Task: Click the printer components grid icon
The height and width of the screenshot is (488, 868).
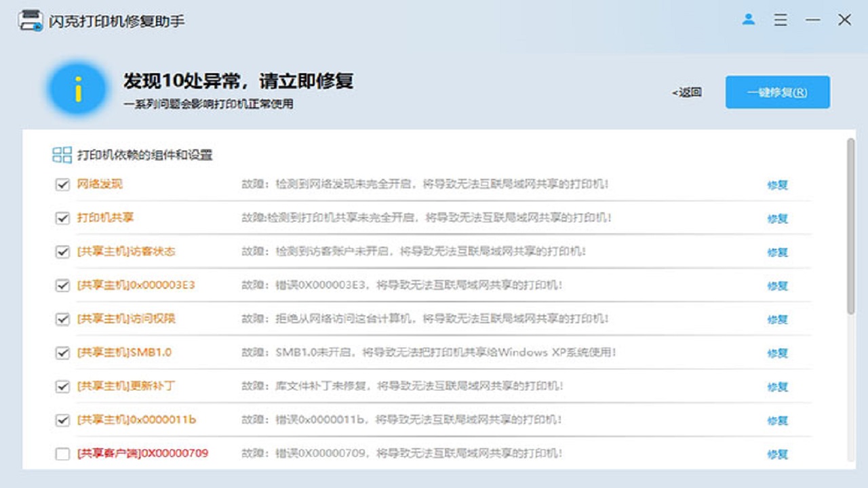Action: pyautogui.click(x=62, y=155)
